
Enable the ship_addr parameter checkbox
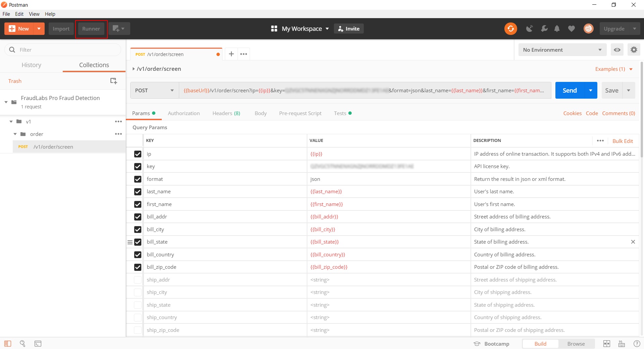coord(138,280)
